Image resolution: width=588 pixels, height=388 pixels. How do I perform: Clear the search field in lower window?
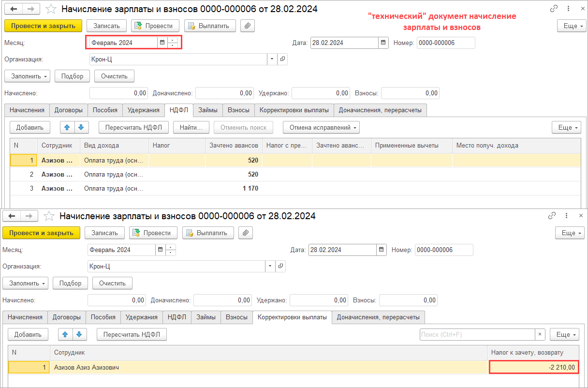540,334
